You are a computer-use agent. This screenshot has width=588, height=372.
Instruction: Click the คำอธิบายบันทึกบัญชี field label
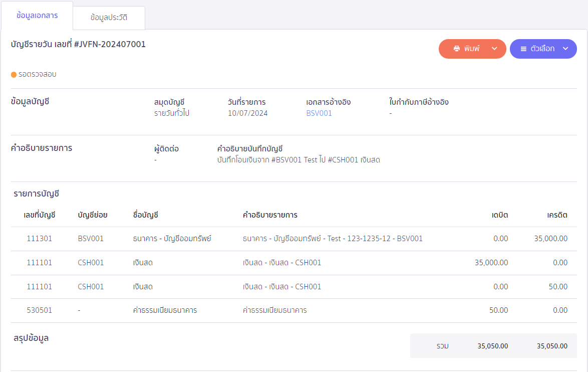click(250, 149)
